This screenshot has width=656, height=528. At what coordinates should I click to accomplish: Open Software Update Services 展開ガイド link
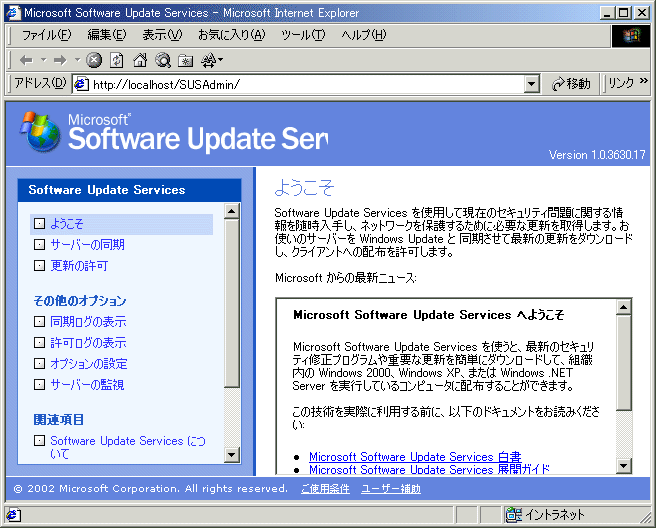(x=429, y=469)
